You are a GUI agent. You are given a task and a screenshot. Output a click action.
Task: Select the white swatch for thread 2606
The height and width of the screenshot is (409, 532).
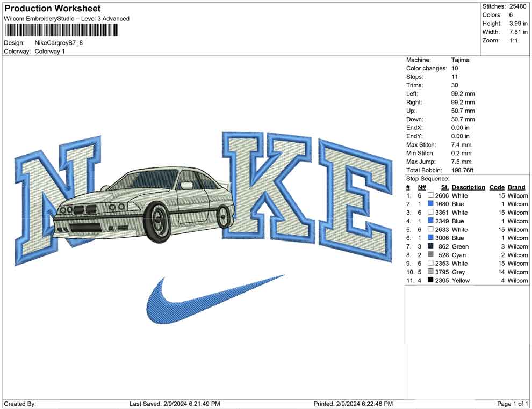430,195
